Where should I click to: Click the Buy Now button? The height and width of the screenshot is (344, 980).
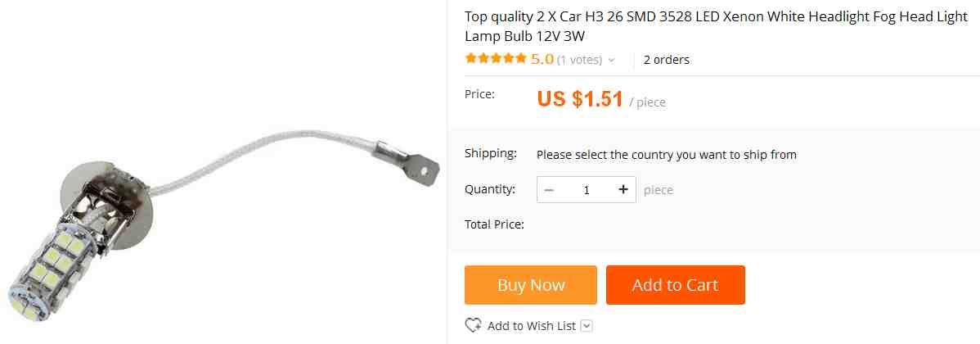pyautogui.click(x=531, y=285)
